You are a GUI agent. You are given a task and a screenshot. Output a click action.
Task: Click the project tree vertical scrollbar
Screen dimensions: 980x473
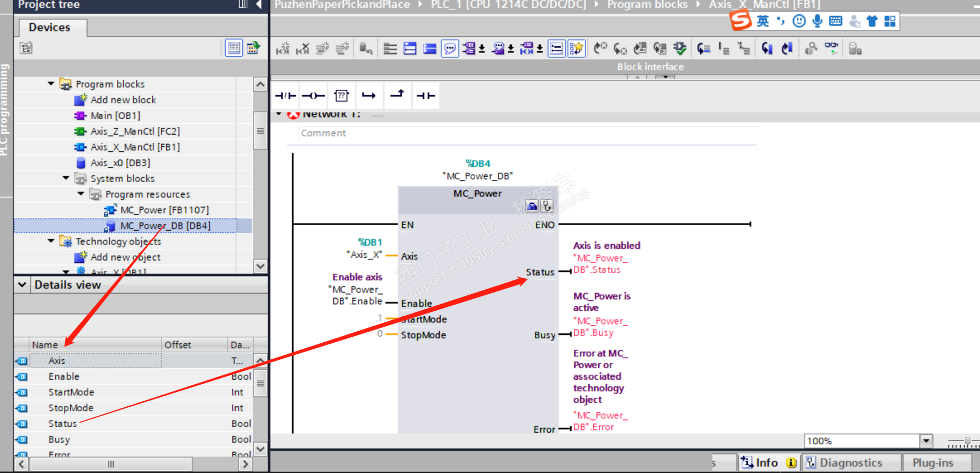[260, 131]
